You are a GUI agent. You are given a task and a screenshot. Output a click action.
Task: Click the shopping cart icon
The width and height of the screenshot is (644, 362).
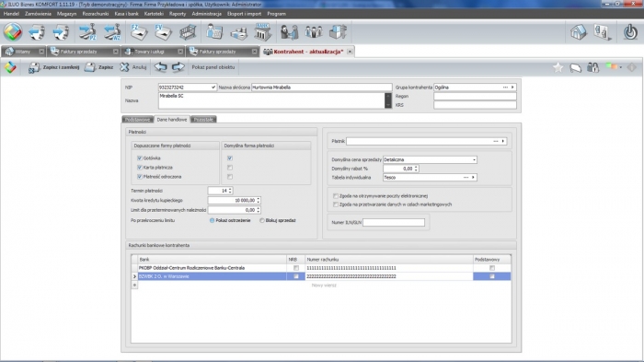pos(188,32)
